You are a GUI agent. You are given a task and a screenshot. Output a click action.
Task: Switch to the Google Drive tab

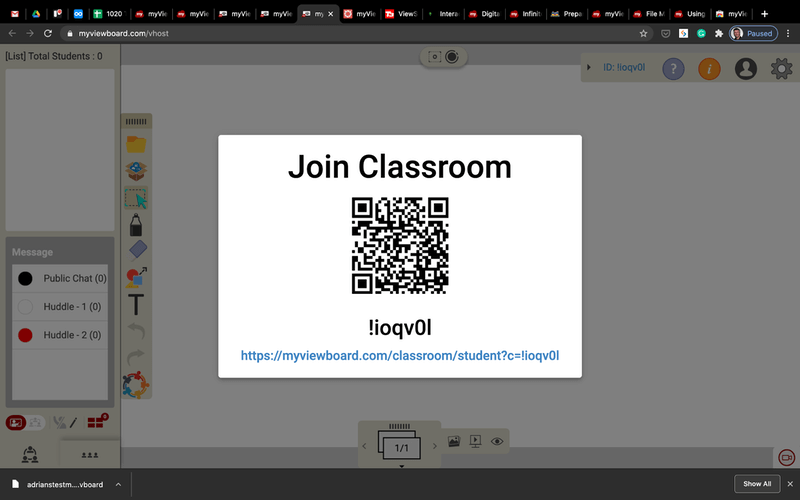[36, 14]
